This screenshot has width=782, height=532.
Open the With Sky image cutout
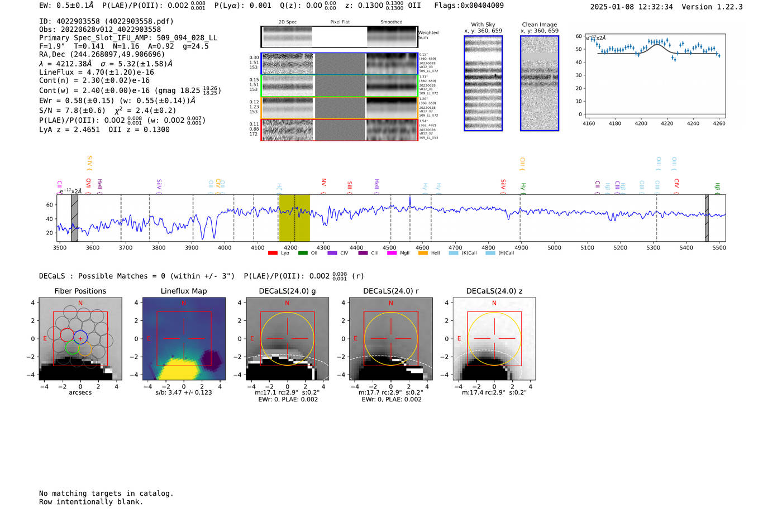(483, 83)
